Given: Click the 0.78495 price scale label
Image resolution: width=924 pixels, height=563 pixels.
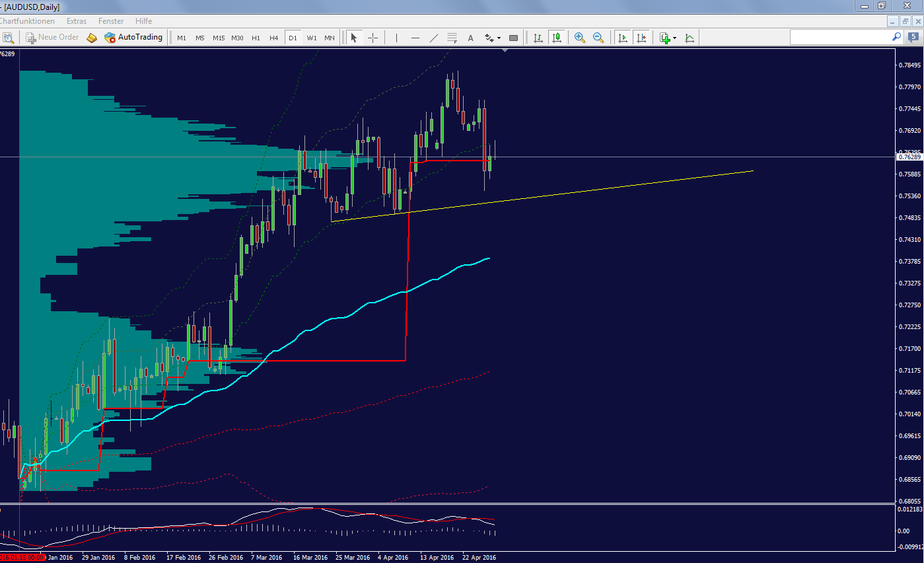Looking at the screenshot, I should 910,65.
